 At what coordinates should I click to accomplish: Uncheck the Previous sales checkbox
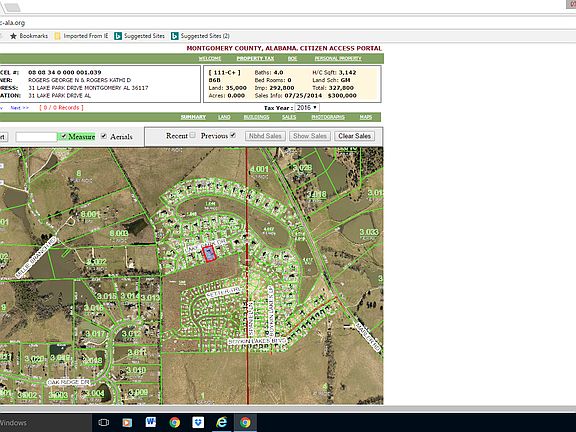pyautogui.click(x=233, y=135)
